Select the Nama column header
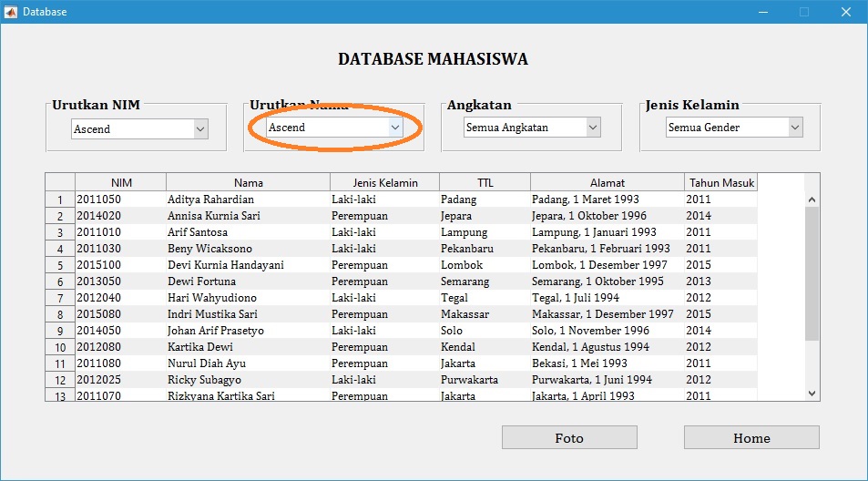Screen dimensions: 868x481 pyautogui.click(x=248, y=182)
